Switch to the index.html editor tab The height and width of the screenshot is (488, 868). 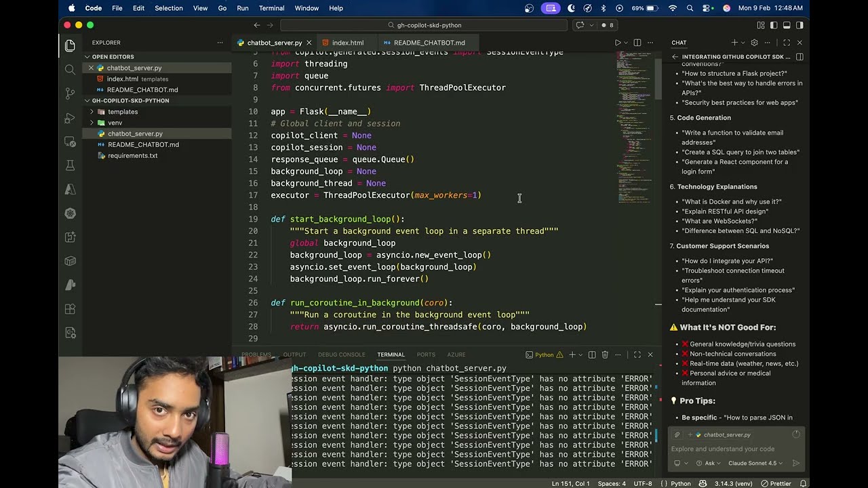[349, 43]
